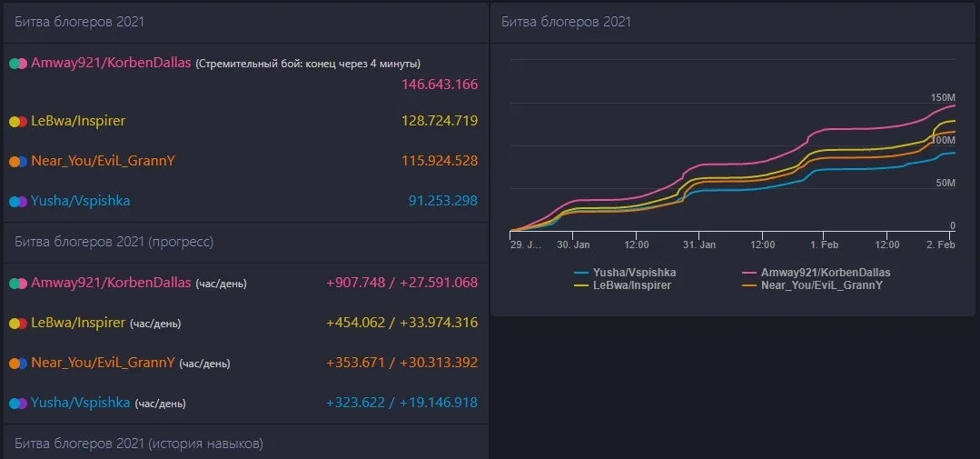Open the top-left 'Битва блогеров 2021' scores panel title

click(80, 22)
